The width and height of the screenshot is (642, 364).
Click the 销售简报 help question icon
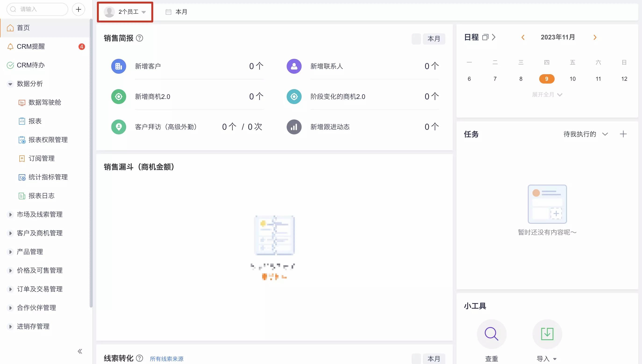139,38
